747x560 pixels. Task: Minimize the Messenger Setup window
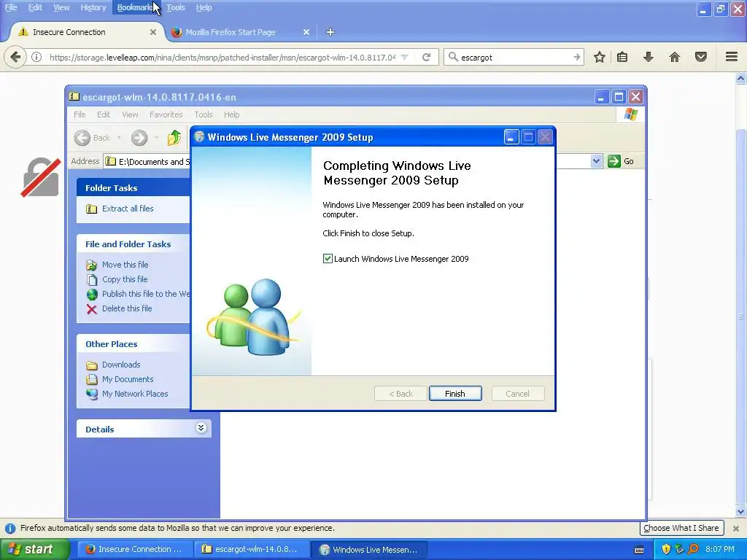511,137
